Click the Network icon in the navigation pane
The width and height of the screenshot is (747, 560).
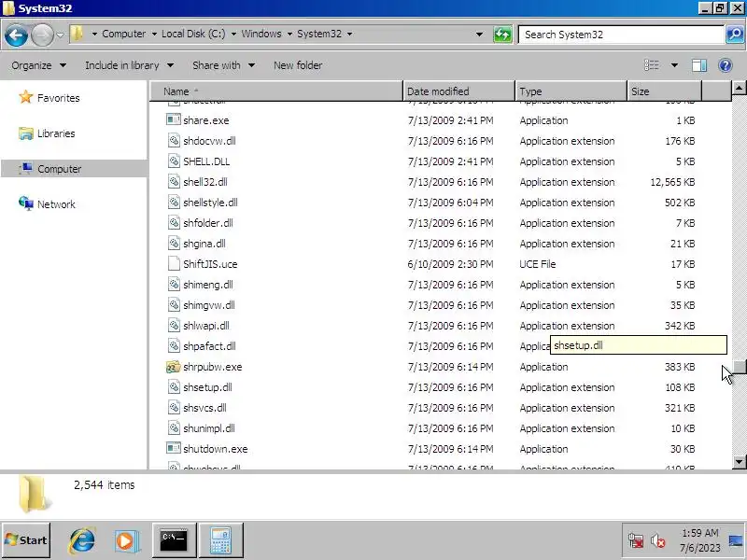tap(26, 203)
